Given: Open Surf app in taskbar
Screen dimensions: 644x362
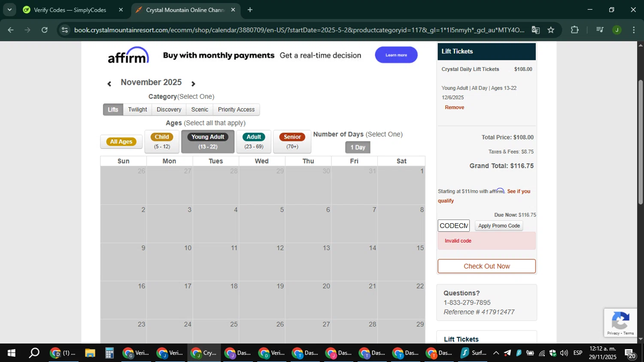Looking at the screenshot, I should click(x=473, y=353).
